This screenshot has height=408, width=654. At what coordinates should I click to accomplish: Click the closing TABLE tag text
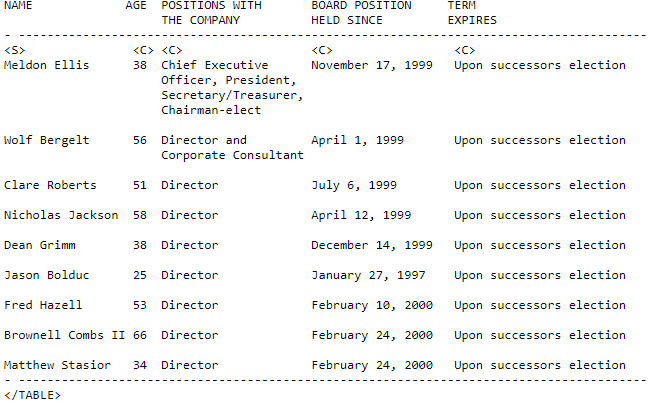point(32,395)
